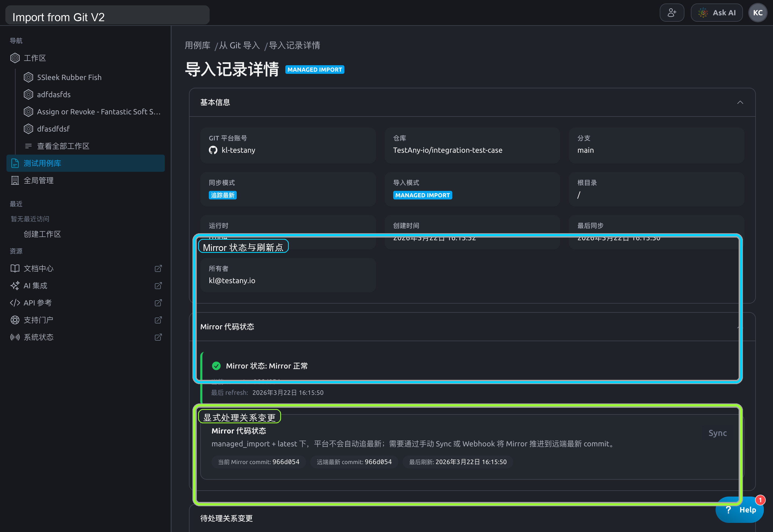
Task: Open the 支持门户 support icon
Action: [15, 320]
